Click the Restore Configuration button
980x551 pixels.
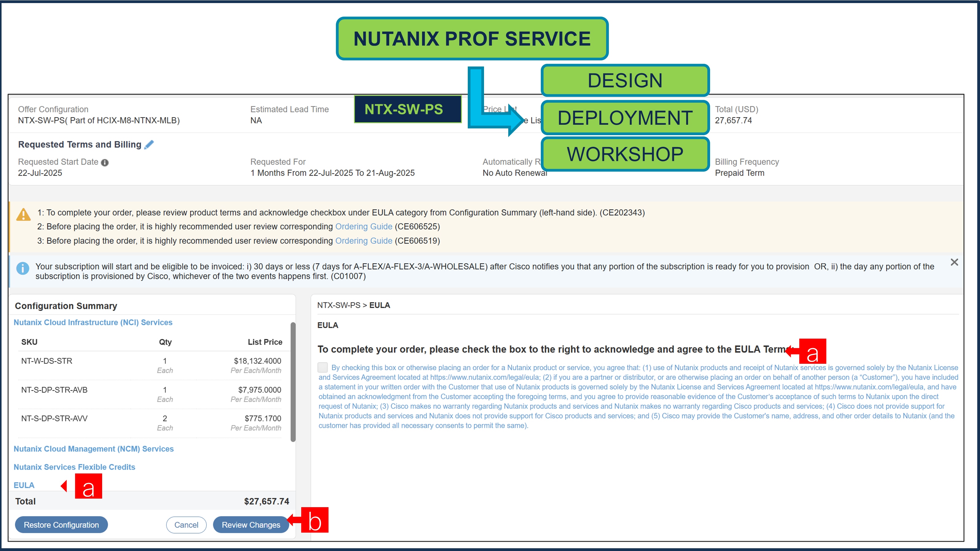click(x=61, y=525)
